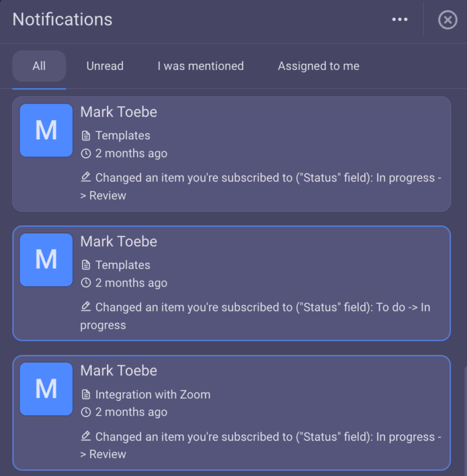467x476 pixels.
Task: Open the Integration with Zoom item
Action: [x=153, y=394]
